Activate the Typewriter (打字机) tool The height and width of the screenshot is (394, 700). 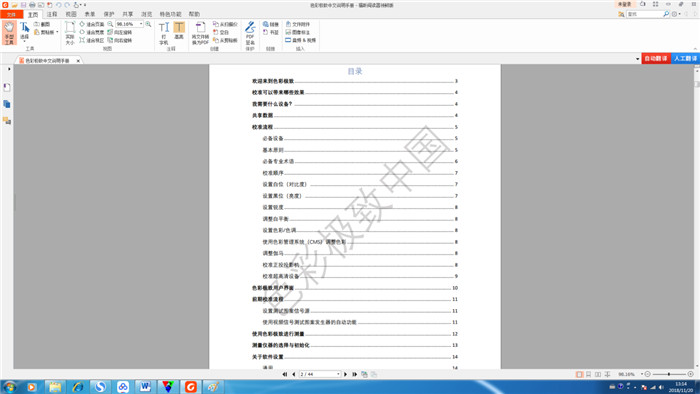coord(164,33)
